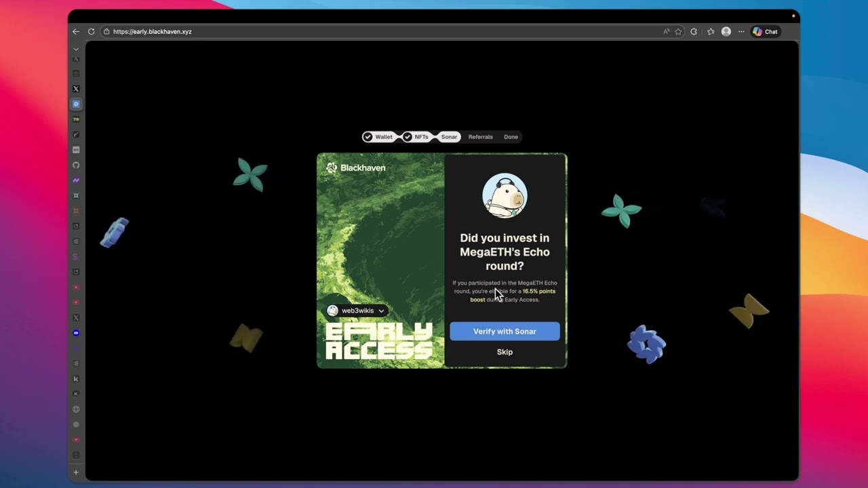The width and height of the screenshot is (868, 488).
Task: Reload the page with the refresh icon
Action: 91,31
